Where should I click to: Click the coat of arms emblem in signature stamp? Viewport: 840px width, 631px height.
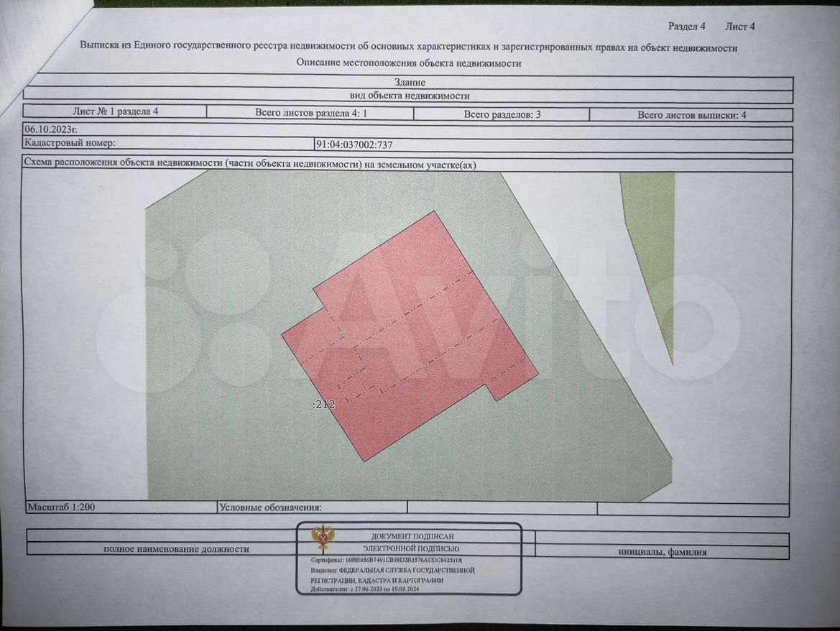coord(322,538)
